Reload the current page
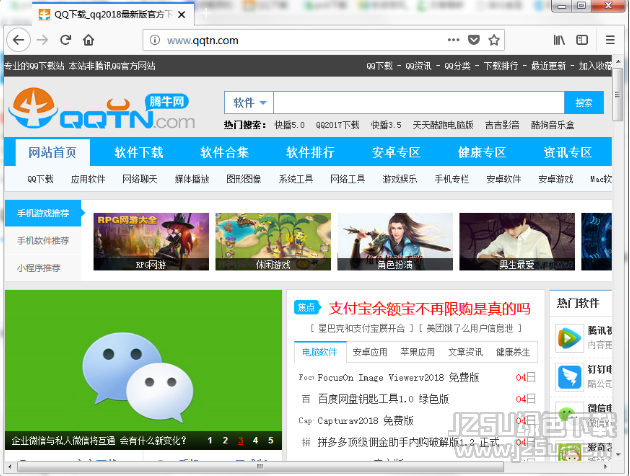 (x=65, y=40)
